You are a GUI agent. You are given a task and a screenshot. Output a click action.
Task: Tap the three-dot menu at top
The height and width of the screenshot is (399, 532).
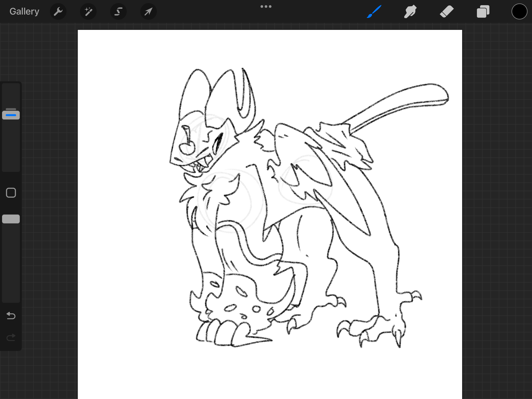pos(266,6)
